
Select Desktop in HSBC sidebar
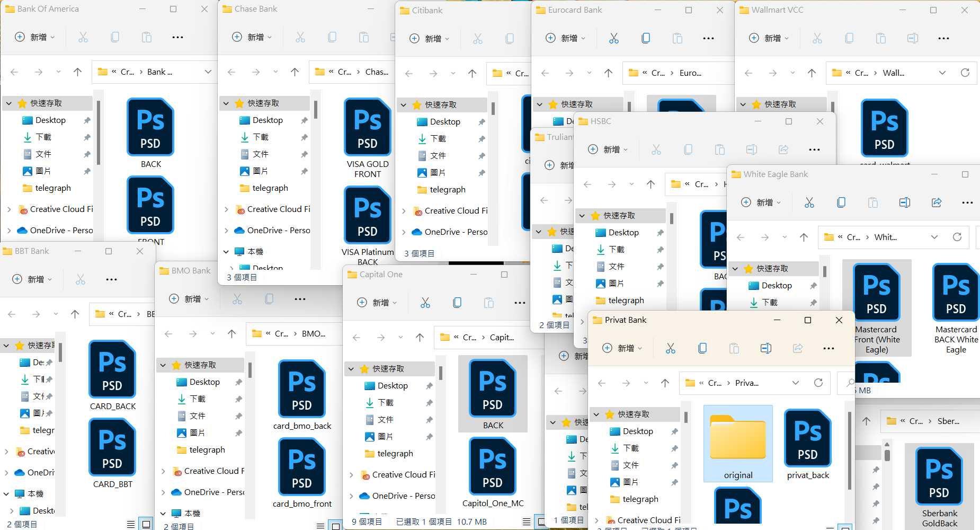(x=623, y=233)
